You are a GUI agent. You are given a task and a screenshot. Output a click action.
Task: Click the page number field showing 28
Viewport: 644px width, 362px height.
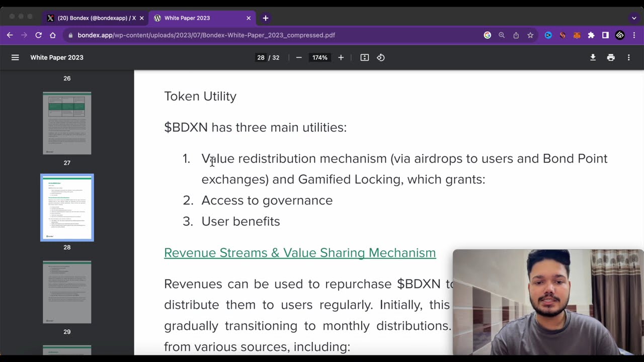click(x=261, y=57)
